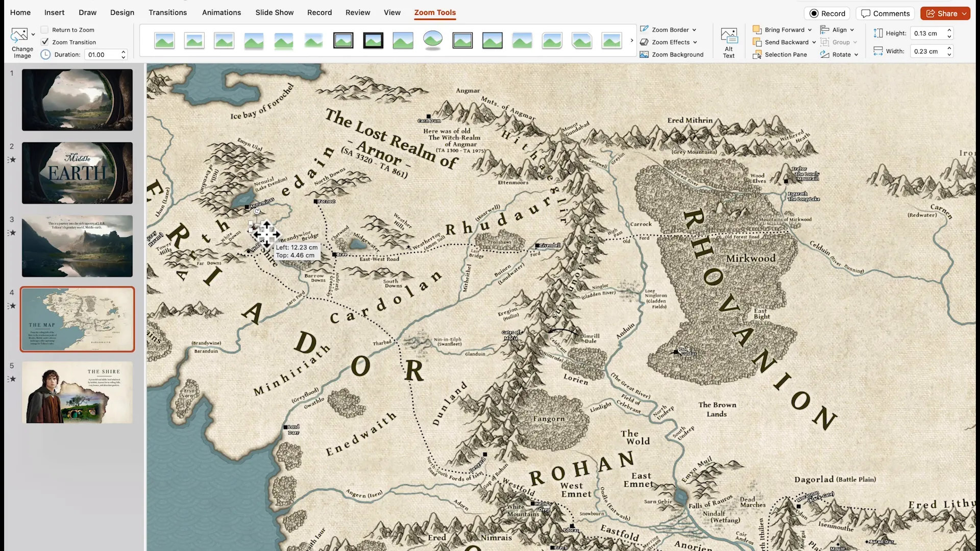Select slide 1 cave landscape thumbnail

coord(77,100)
